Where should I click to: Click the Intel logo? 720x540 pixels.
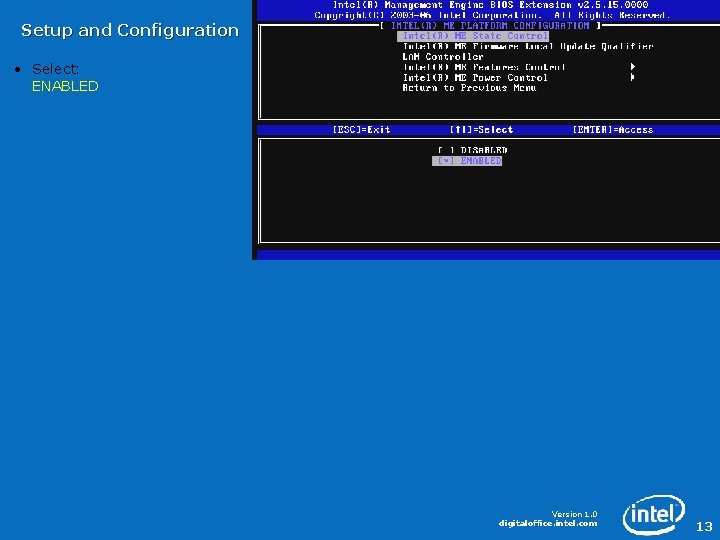(654, 514)
